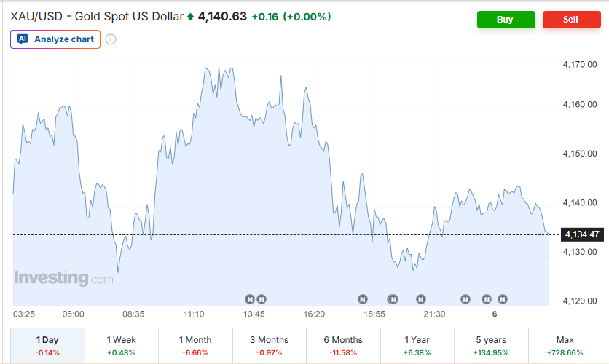
Task: Click the info icon beside Analyze chart
Action: click(x=111, y=39)
